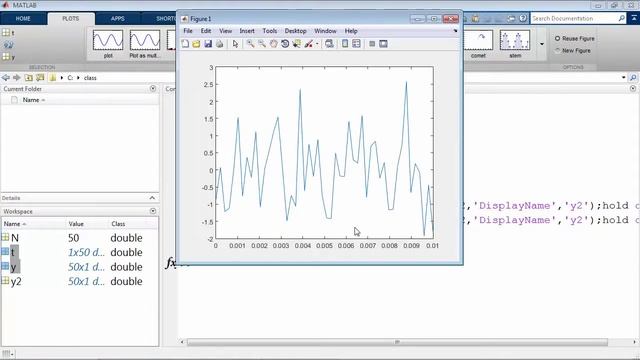Sort workspace by Name column header
Viewport: 640px width, 360px height.
(x=33, y=224)
